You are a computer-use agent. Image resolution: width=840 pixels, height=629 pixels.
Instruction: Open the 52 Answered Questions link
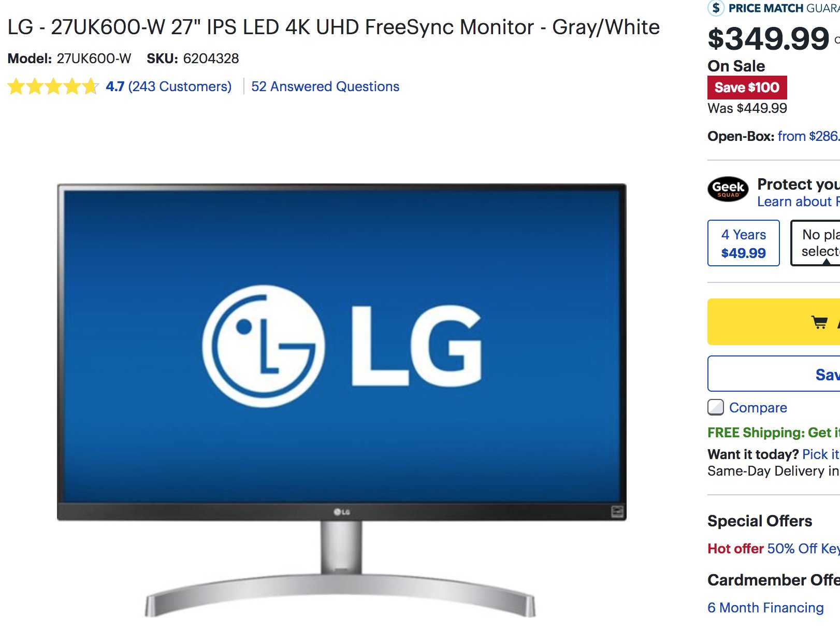[325, 87]
